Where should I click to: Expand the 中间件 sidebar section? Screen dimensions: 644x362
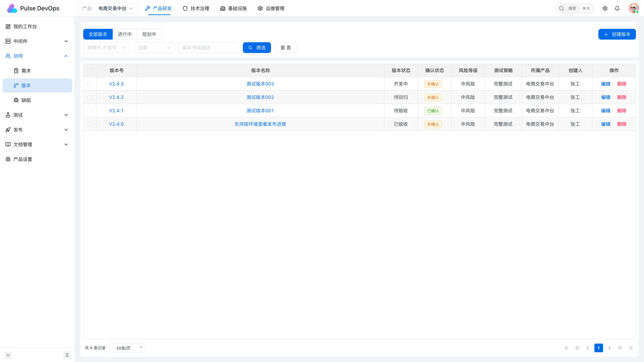click(37, 41)
